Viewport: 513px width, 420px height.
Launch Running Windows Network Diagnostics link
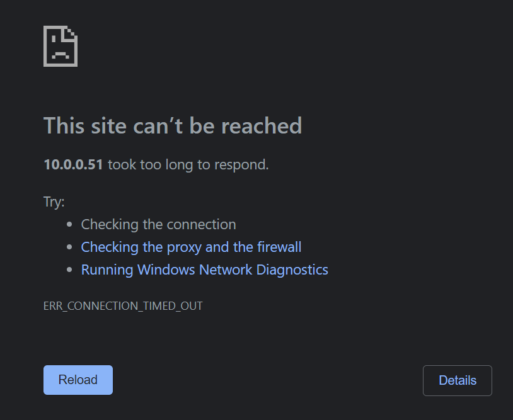(204, 270)
